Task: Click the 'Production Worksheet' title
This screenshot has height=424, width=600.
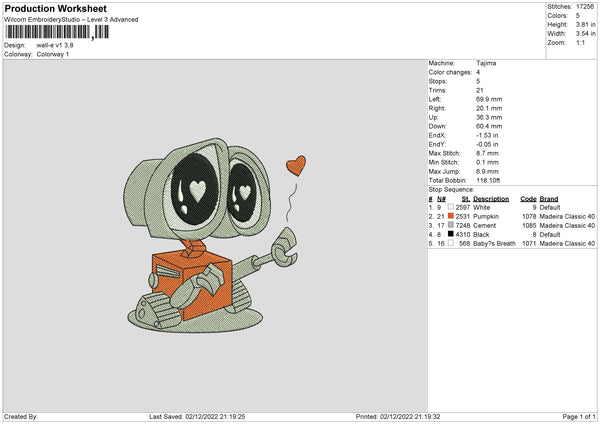Action: pyautogui.click(x=56, y=8)
